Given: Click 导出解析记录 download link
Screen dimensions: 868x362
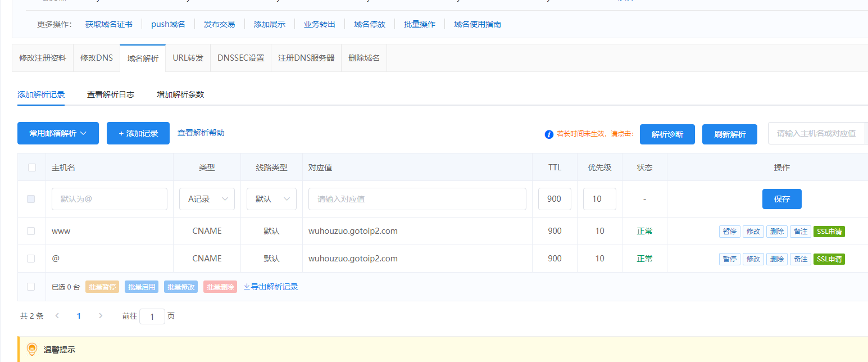Looking at the screenshot, I should click(271, 287).
